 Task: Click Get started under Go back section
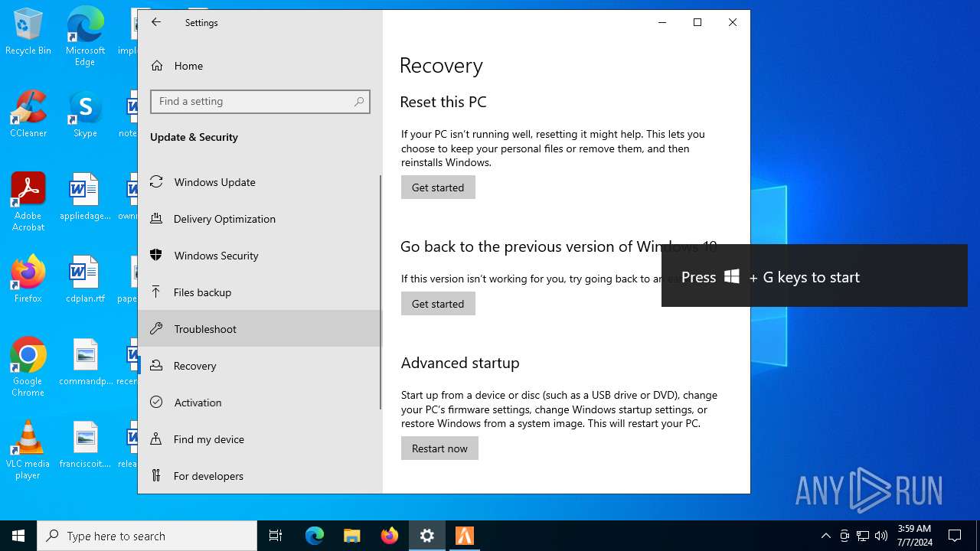[438, 304]
